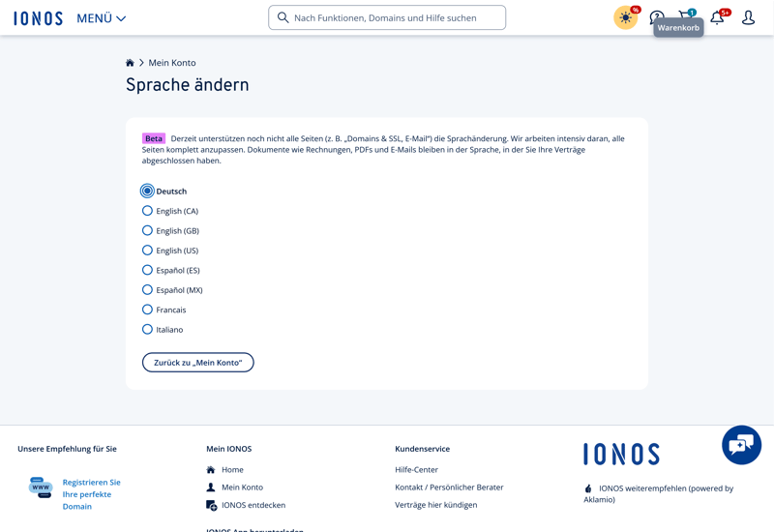The width and height of the screenshot is (774, 532).
Task: Open the live chat bubble
Action: pyautogui.click(x=741, y=445)
